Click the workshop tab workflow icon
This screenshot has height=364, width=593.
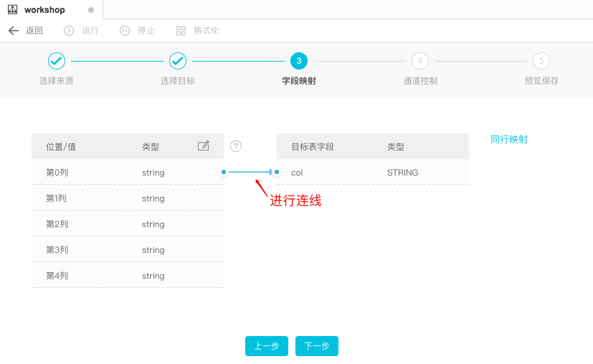click(13, 10)
